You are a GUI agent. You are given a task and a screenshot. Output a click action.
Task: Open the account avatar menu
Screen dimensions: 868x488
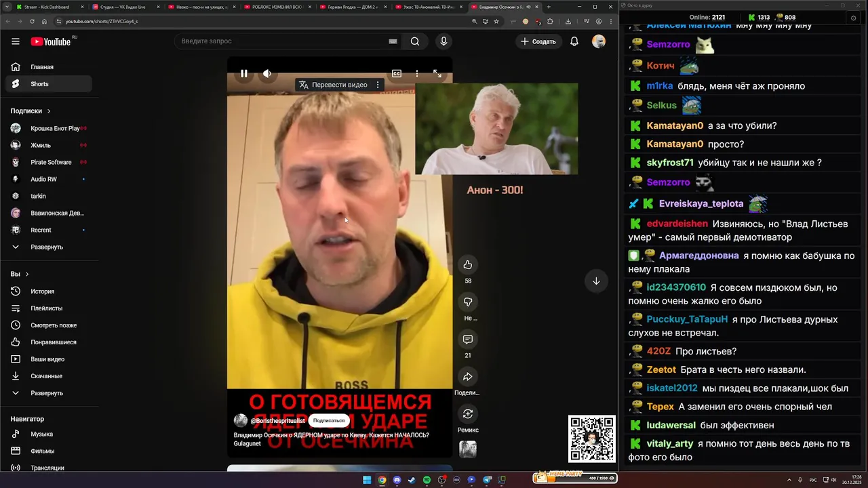click(x=599, y=41)
